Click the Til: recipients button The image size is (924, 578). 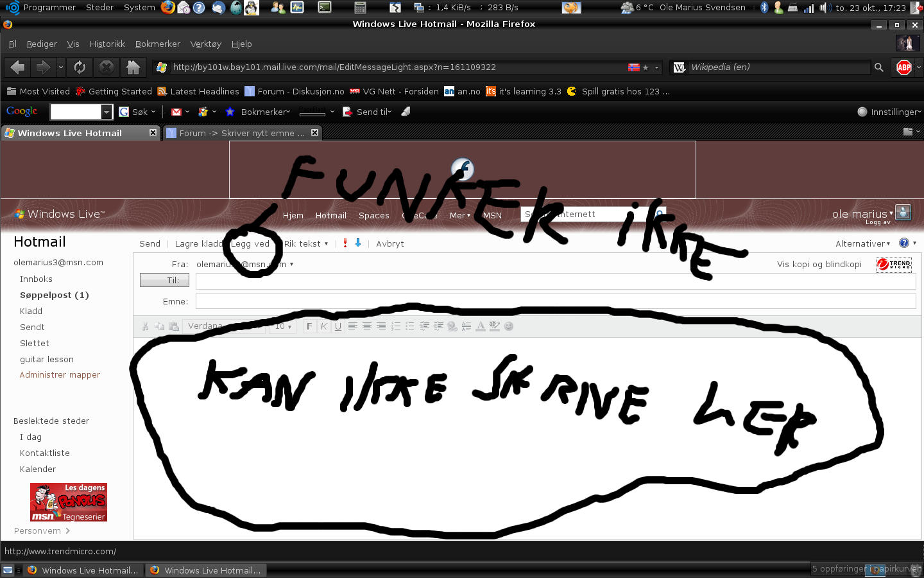(164, 281)
